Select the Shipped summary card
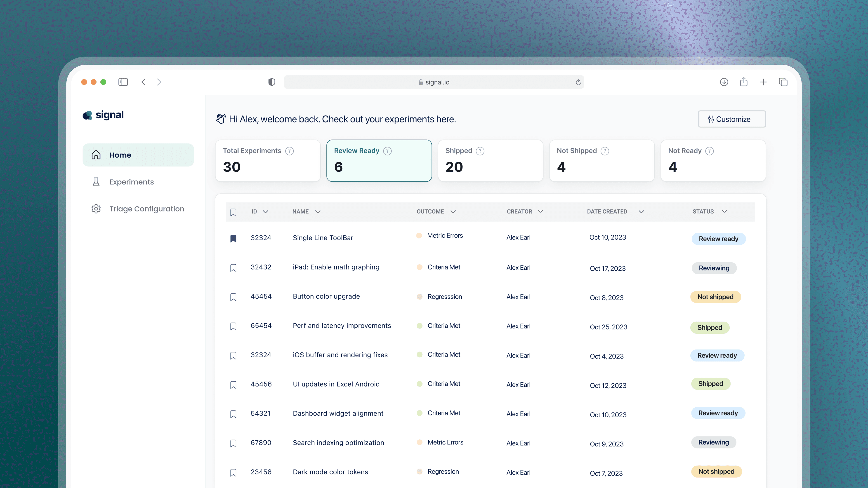Viewport: 868px width, 488px height. (x=491, y=161)
